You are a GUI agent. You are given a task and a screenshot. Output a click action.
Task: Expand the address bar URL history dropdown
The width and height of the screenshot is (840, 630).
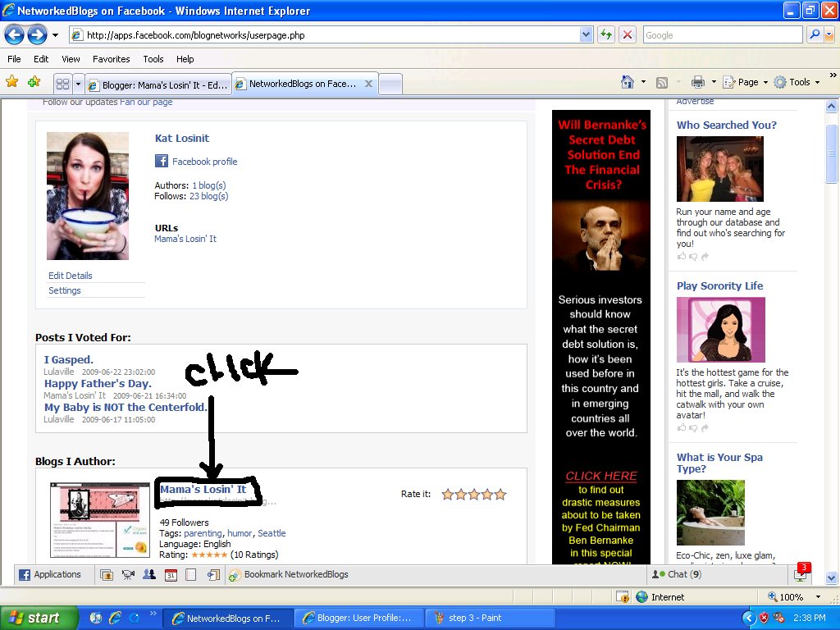586,34
